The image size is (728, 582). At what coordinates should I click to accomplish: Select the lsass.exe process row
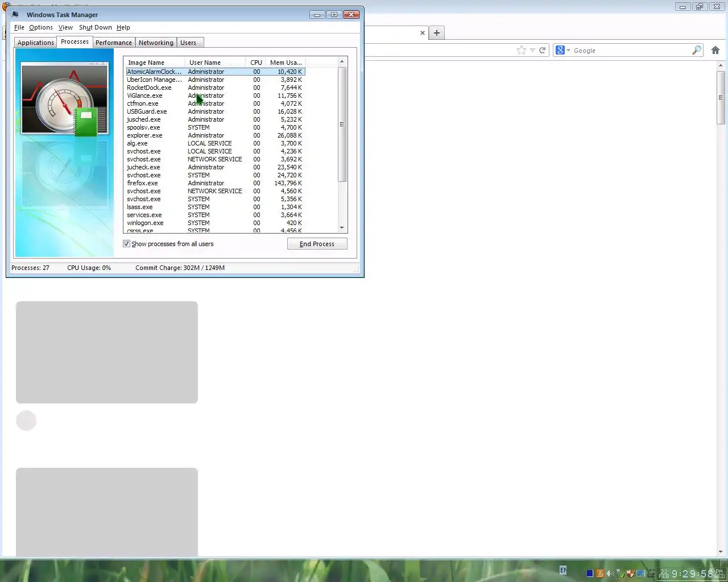[x=216, y=207]
